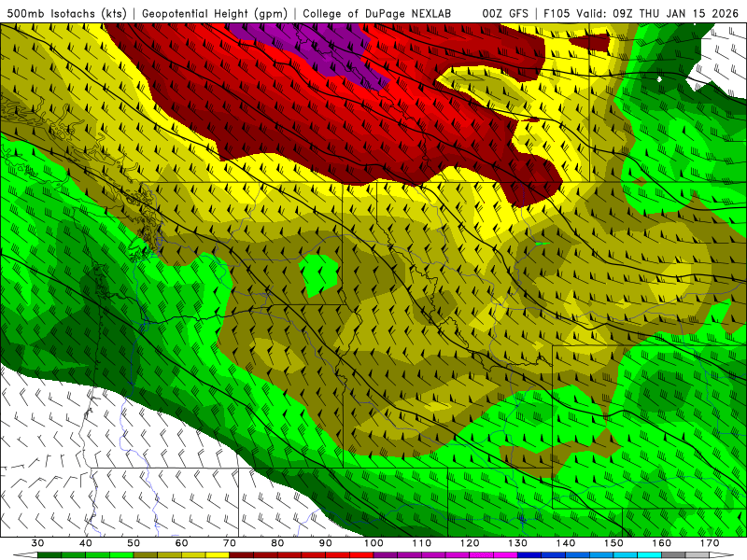This screenshot has width=747, height=560.
Task: Pick the purple swatch just after 100
Action: pyautogui.click(x=386, y=555)
